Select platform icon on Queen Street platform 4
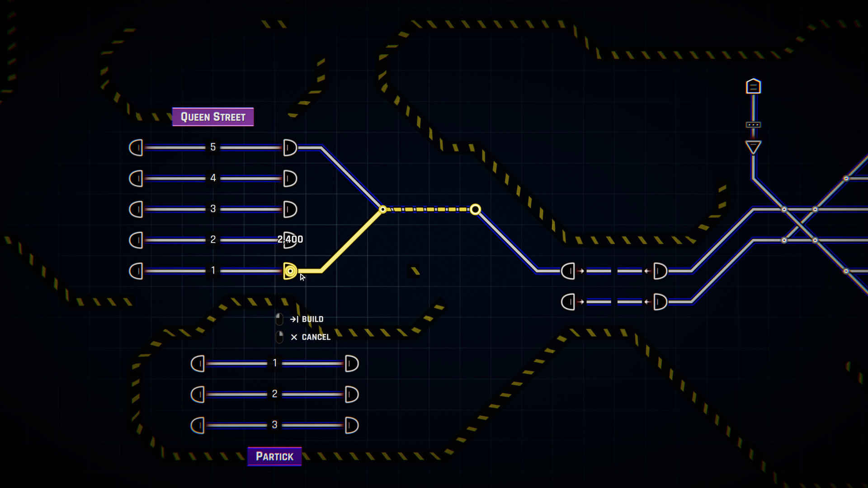 (x=289, y=178)
